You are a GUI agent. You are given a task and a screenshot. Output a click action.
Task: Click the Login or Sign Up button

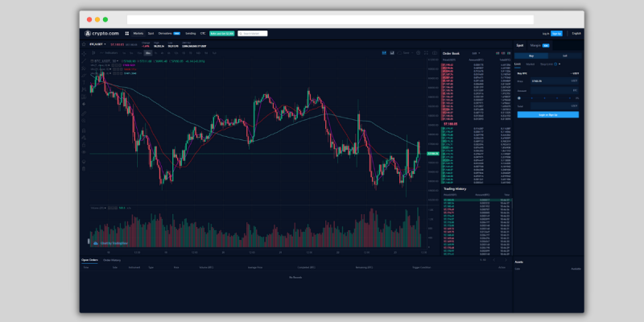(x=548, y=114)
